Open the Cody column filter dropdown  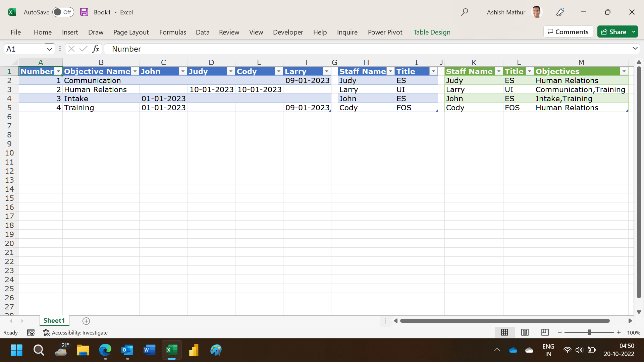279,71
